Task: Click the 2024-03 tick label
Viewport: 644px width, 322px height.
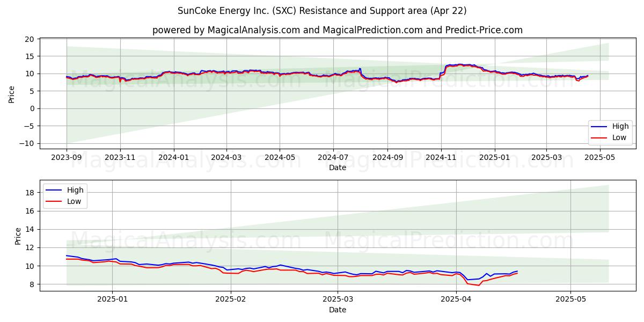Action: [226, 157]
